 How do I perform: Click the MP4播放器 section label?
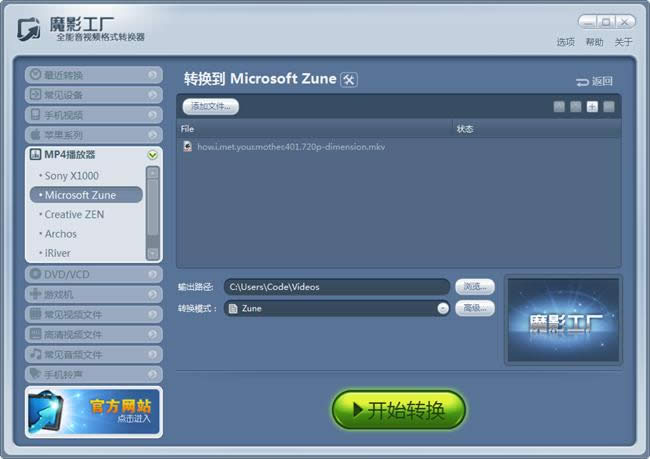70,155
